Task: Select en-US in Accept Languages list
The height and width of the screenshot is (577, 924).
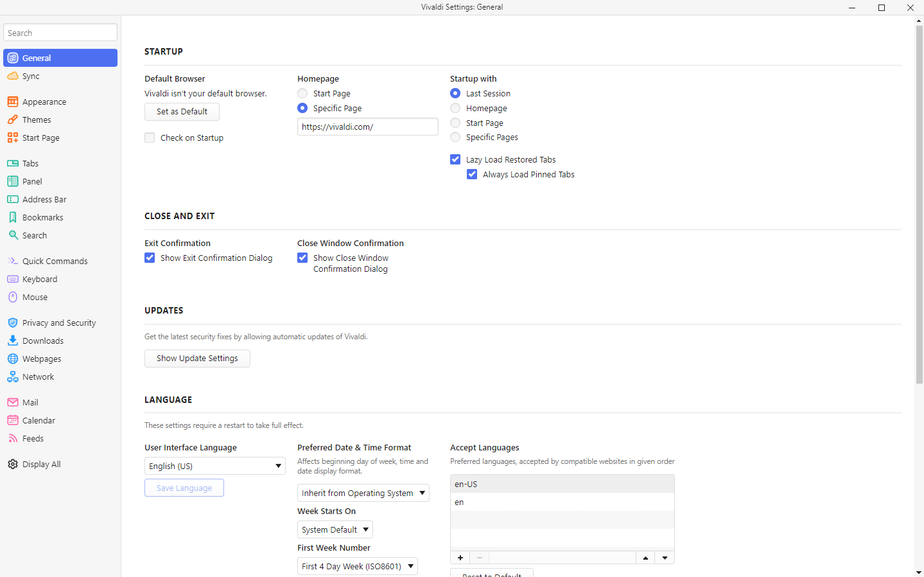Action: click(562, 484)
